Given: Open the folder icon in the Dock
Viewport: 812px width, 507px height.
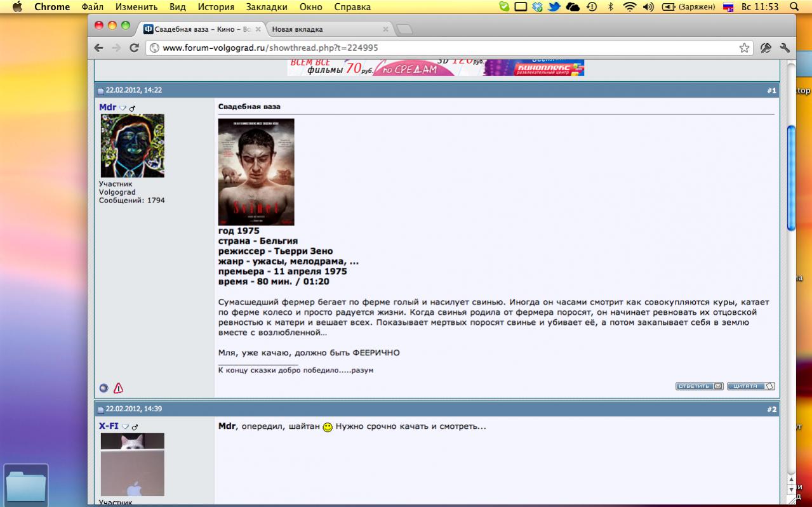Looking at the screenshot, I should tap(26, 486).
